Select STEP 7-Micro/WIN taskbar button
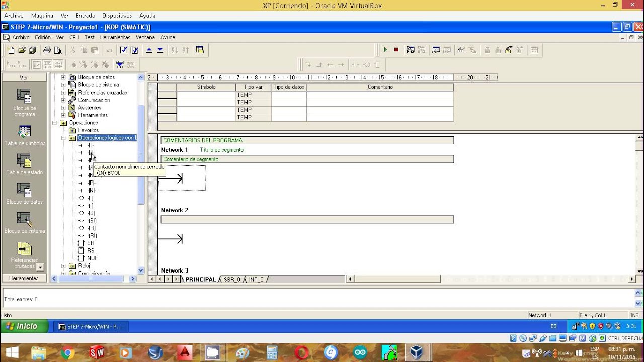The width and height of the screenshot is (644, 362). (91, 327)
